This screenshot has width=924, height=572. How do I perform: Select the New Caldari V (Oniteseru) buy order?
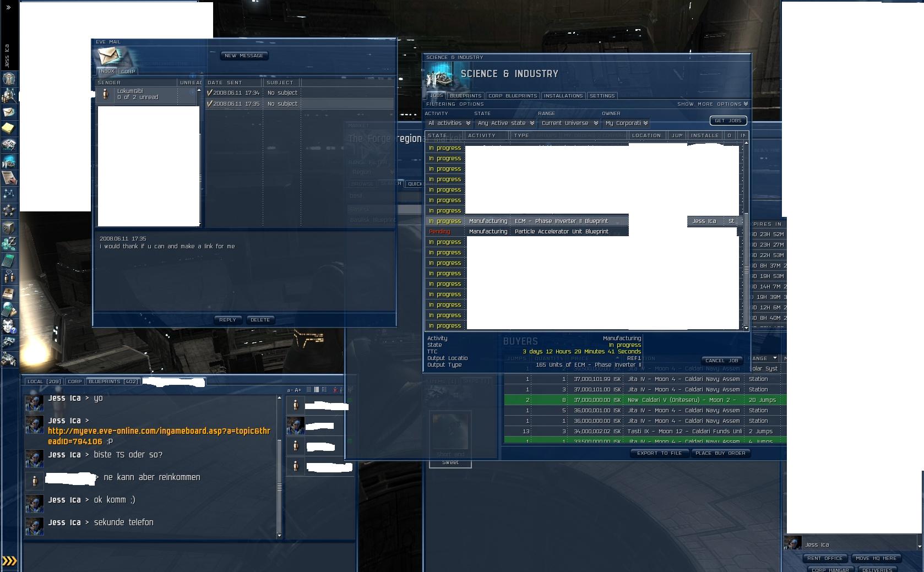pos(645,400)
